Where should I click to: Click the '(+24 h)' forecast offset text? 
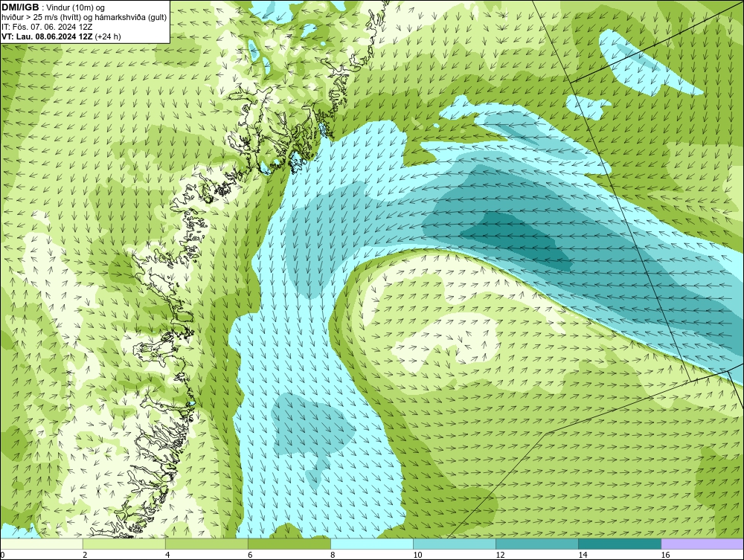click(x=108, y=36)
